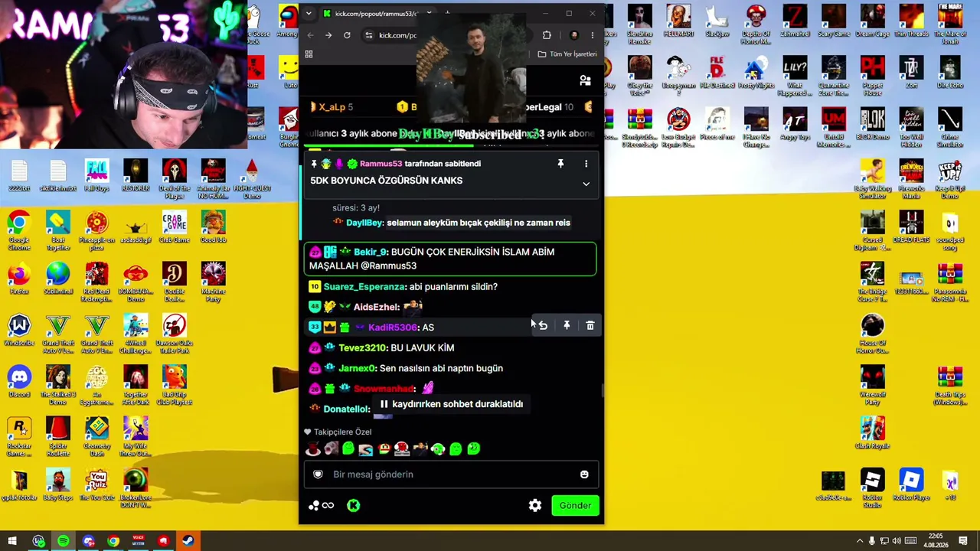The image size is (980, 551).
Task: Open Roblox Player desktop shortcut
Action: [910, 484]
